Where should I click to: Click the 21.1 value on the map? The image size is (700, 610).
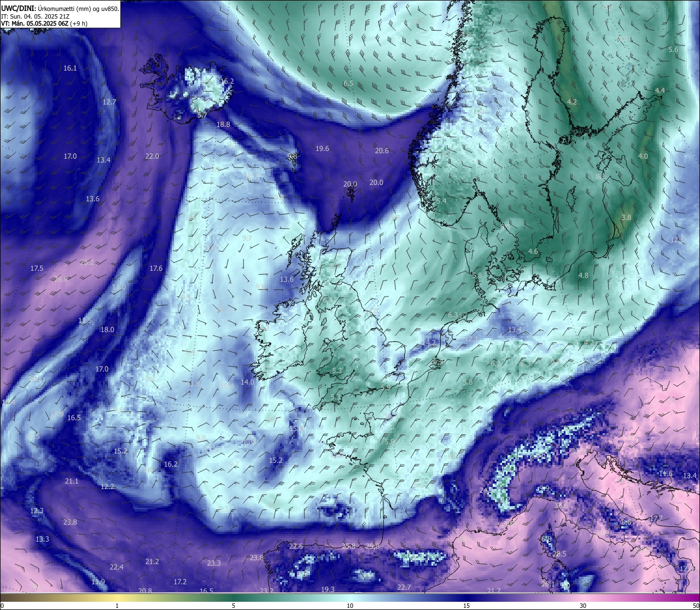point(72,482)
